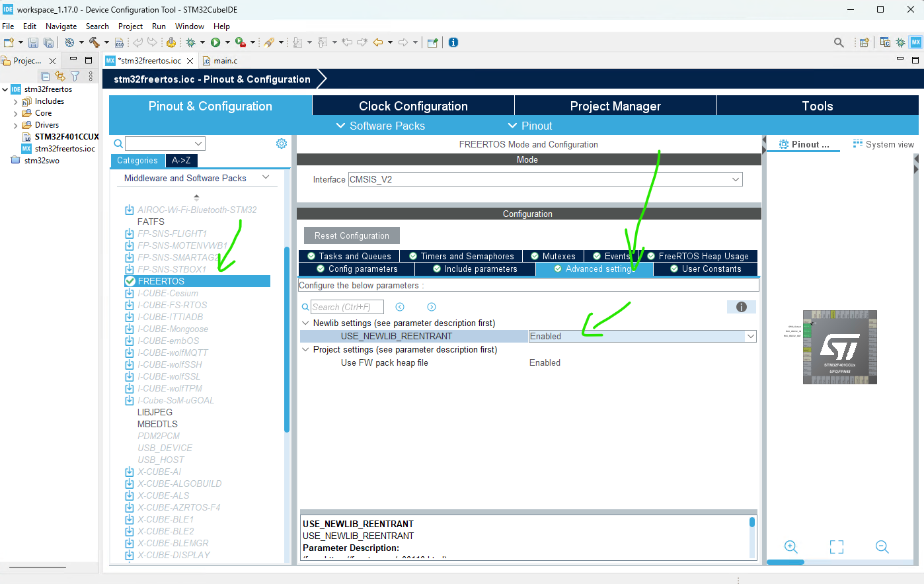This screenshot has width=924, height=584.
Task: Open the Pinout dropdown in the blue bar
Action: pyautogui.click(x=530, y=126)
